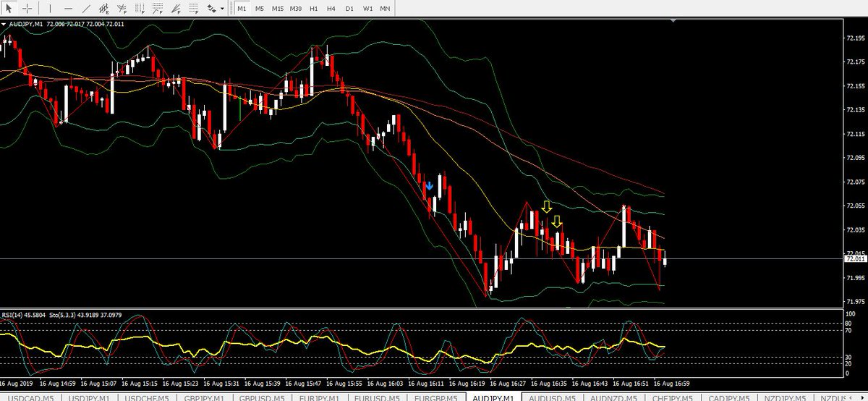Open the AUDNZD,M5 chart tab
The height and width of the screenshot is (401, 868).
tap(615, 396)
